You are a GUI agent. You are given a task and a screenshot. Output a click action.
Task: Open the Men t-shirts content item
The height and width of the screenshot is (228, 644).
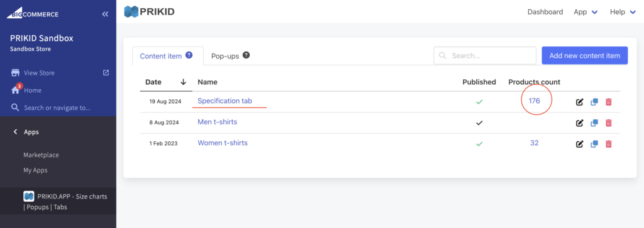point(217,122)
